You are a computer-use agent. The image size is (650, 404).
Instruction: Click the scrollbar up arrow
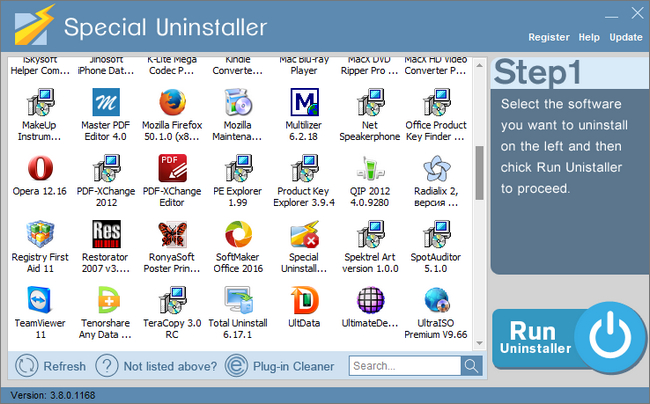tap(479, 65)
